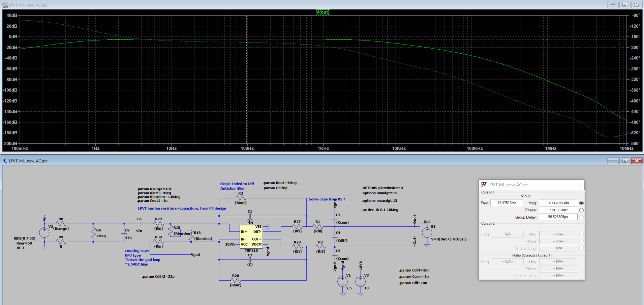
Task: Select resistor R18 Rburden symbol
Action: click(x=191, y=235)
